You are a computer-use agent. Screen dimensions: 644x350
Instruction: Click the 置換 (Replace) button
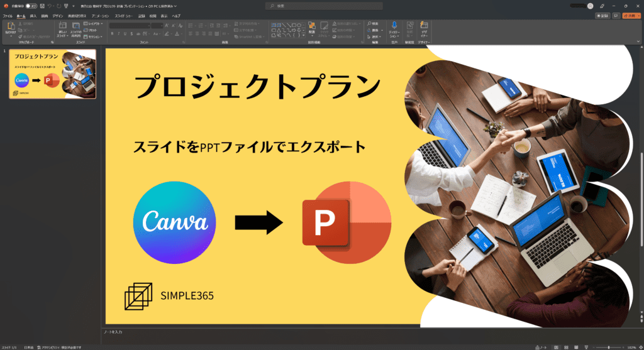pyautogui.click(x=374, y=30)
